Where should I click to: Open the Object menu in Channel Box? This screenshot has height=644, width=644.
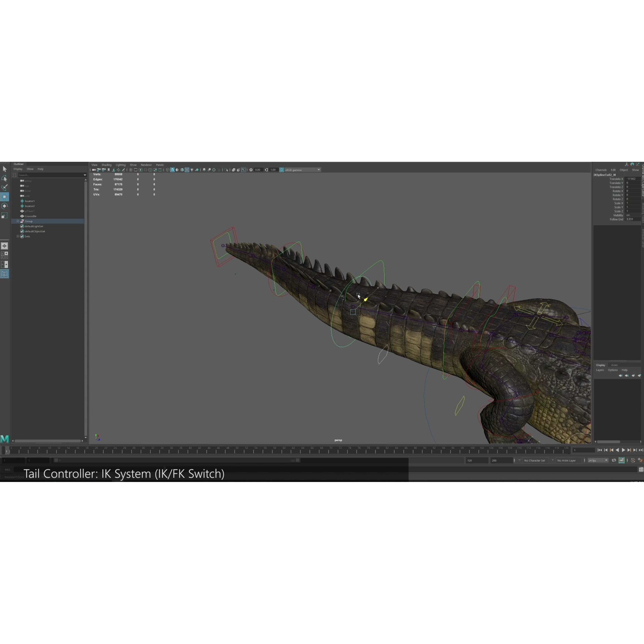[x=624, y=170]
